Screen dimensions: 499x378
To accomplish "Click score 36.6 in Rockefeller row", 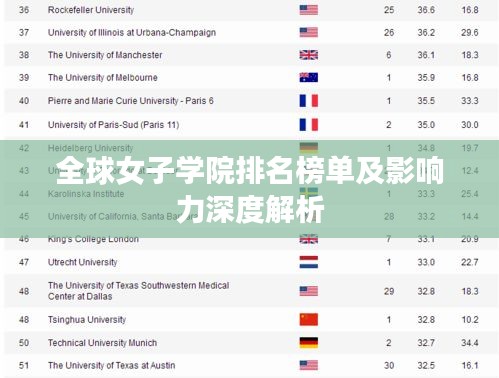I will coord(426,10).
